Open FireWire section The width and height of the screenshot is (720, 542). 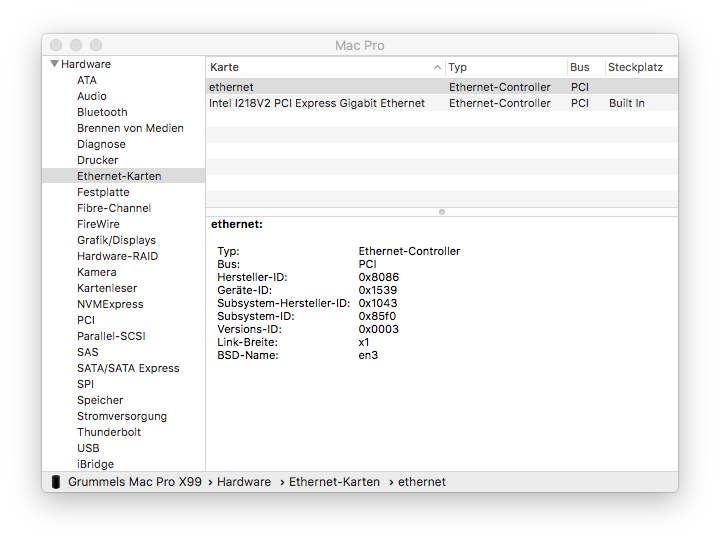coord(98,224)
